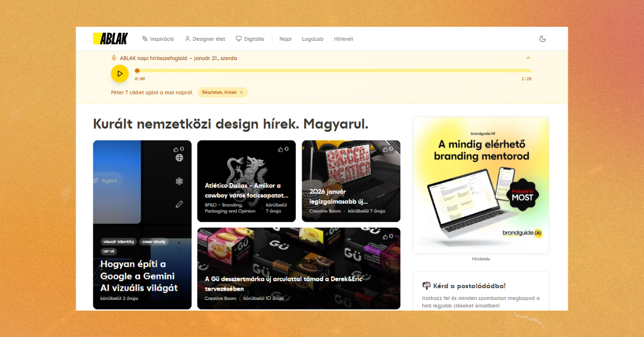Image resolution: width=644 pixels, height=337 pixels.
Task: Like the 2026 január Creative Boom article
Action: coord(387,149)
